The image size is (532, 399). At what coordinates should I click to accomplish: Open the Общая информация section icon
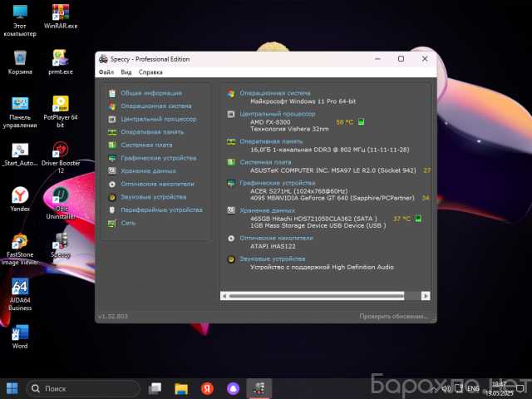point(112,93)
